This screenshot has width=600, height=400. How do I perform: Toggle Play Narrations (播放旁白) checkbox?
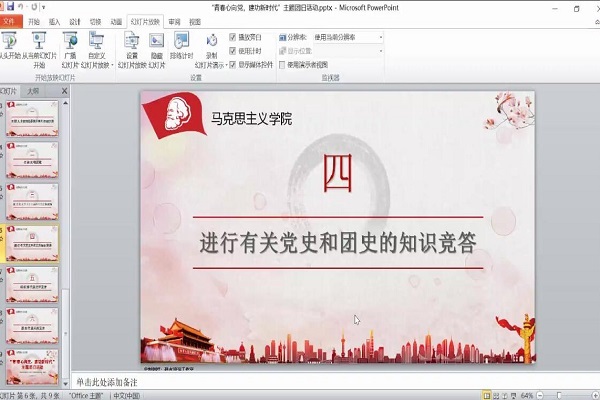click(x=232, y=37)
